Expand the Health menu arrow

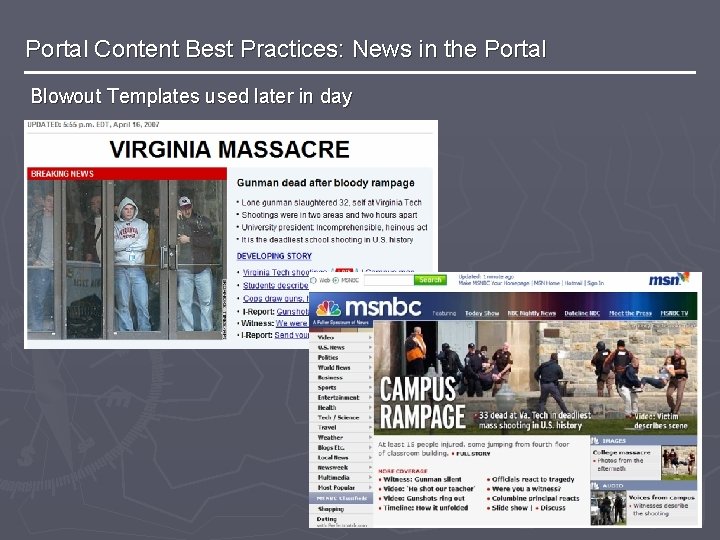[370, 407]
